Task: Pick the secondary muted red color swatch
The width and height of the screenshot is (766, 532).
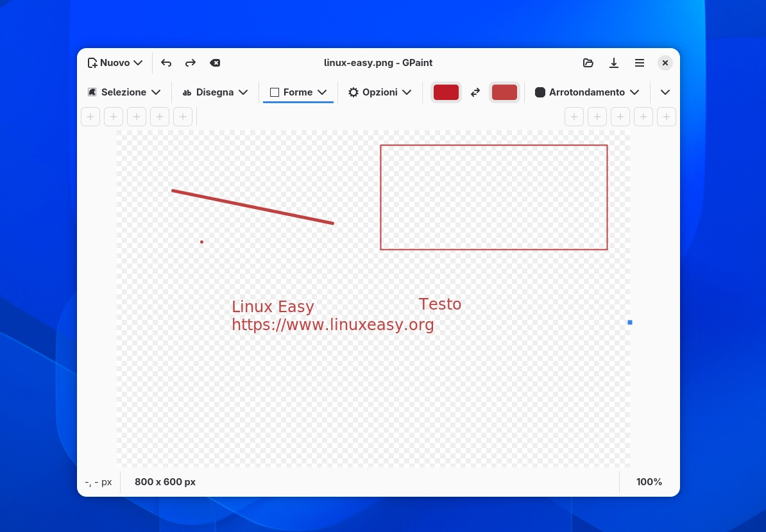Action: [504, 92]
